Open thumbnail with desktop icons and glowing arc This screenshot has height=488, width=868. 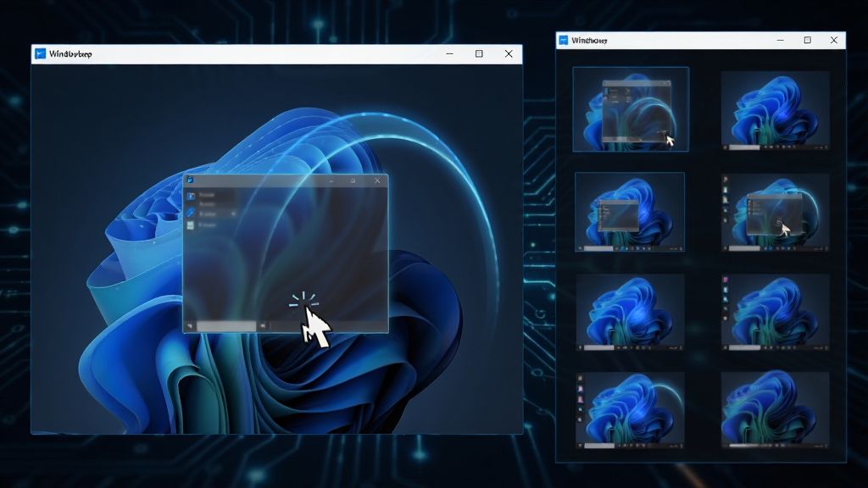(630, 410)
